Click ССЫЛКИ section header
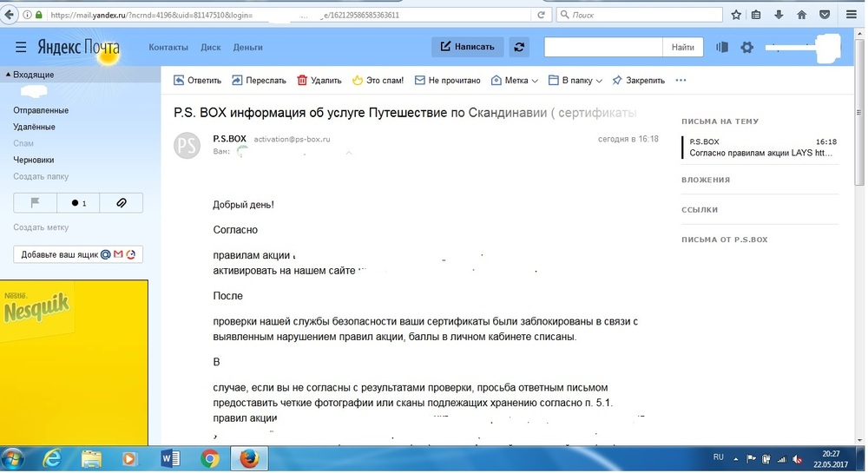This screenshot has width=868, height=473. (x=699, y=210)
